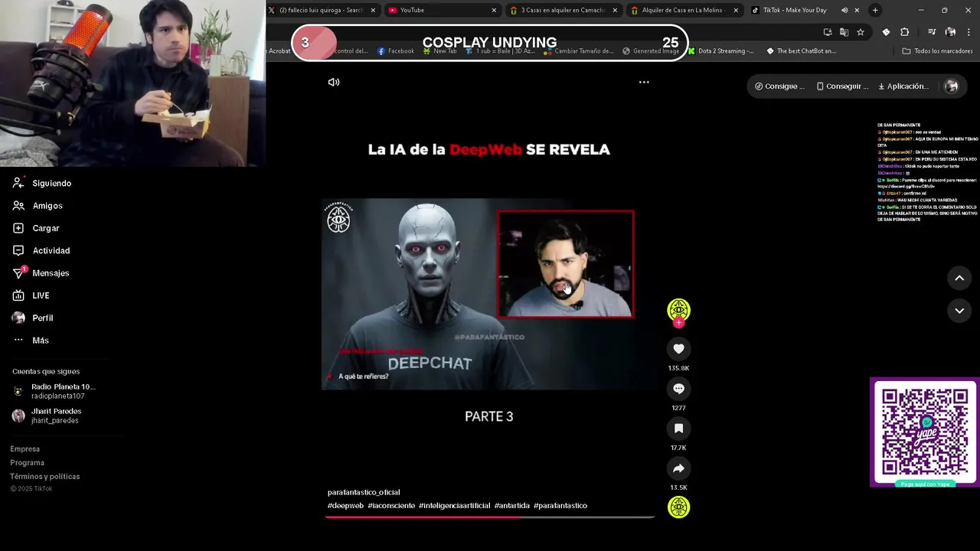Expand the Programa footer section
The image size is (980, 551).
[x=27, y=463]
